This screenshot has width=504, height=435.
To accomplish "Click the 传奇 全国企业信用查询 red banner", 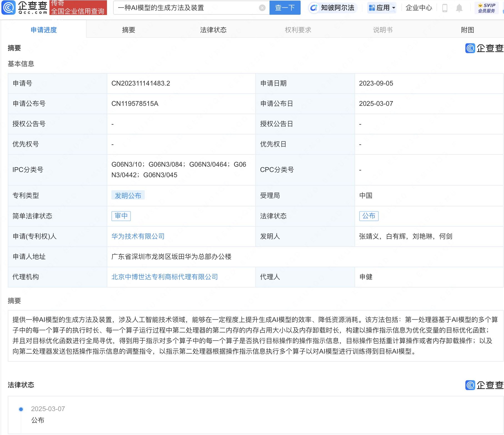I will coord(78,8).
